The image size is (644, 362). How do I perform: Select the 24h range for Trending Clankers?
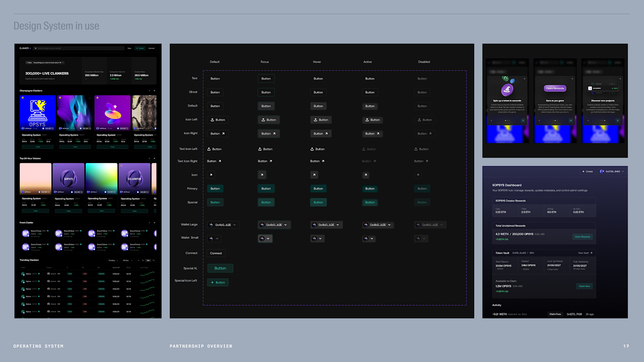point(148,260)
